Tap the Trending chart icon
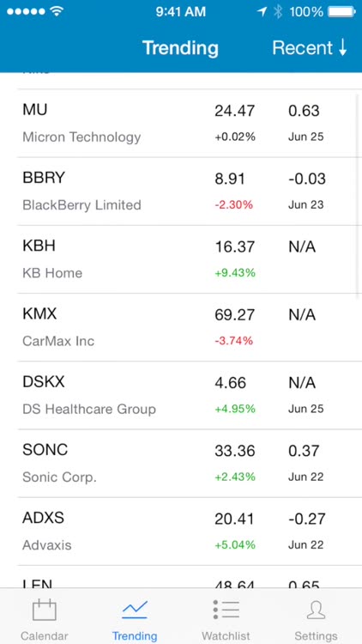362x644 pixels. point(135,610)
